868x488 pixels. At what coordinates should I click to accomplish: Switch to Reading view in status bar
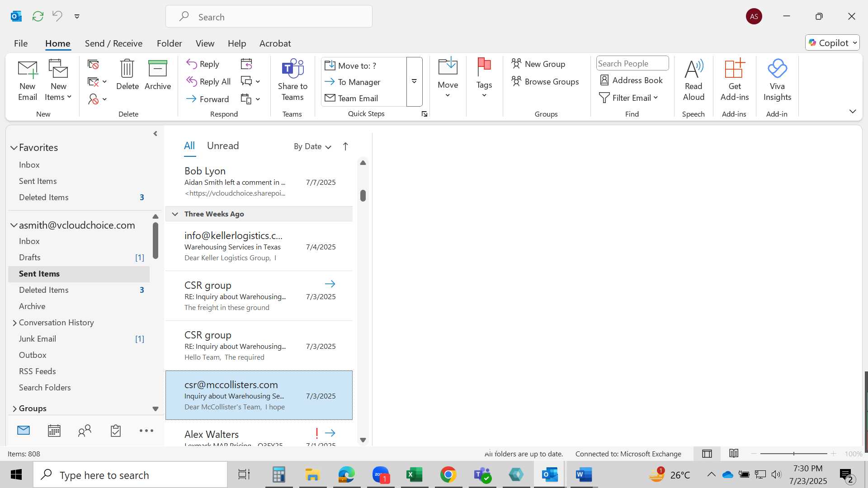[x=734, y=454]
